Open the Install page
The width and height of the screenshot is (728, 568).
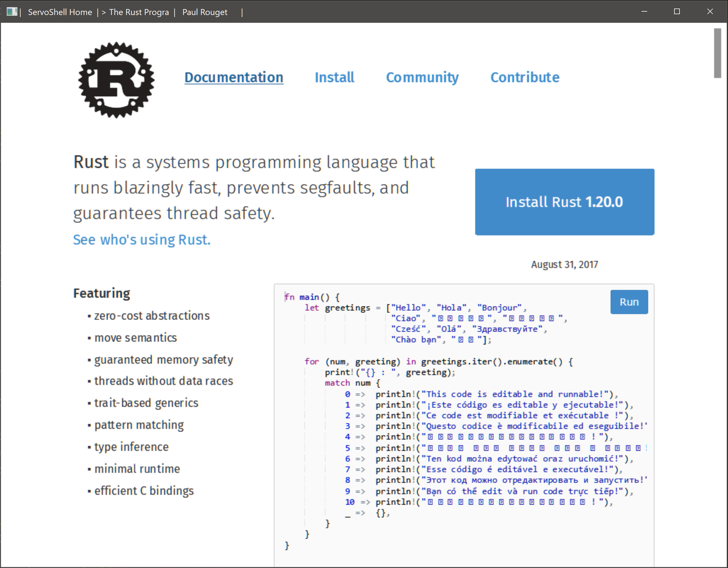point(335,77)
